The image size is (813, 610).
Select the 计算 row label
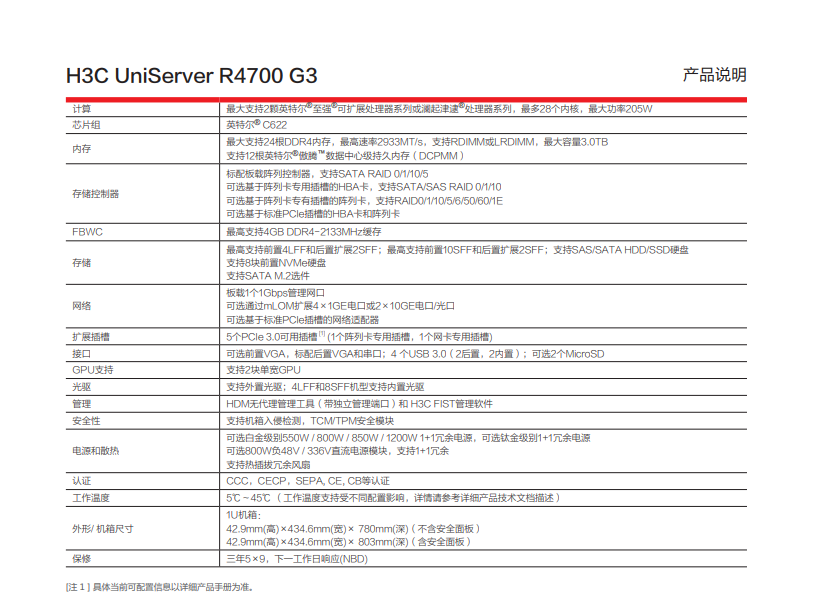81,109
